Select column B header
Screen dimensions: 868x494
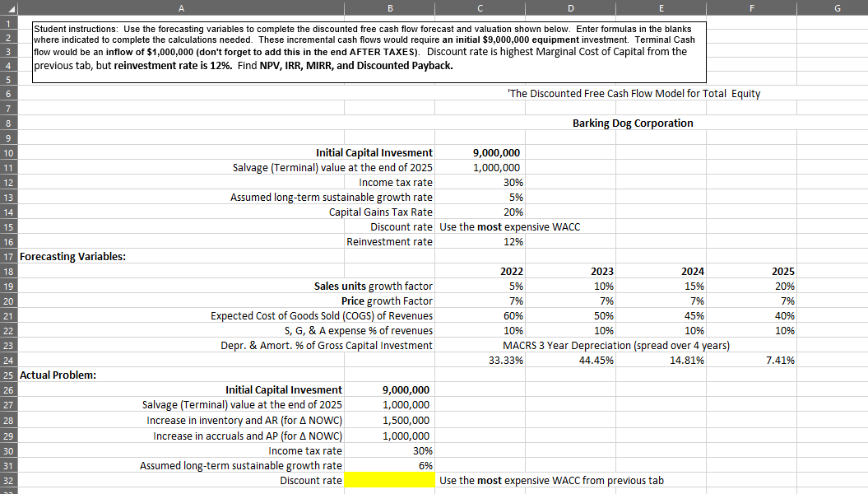click(x=390, y=8)
